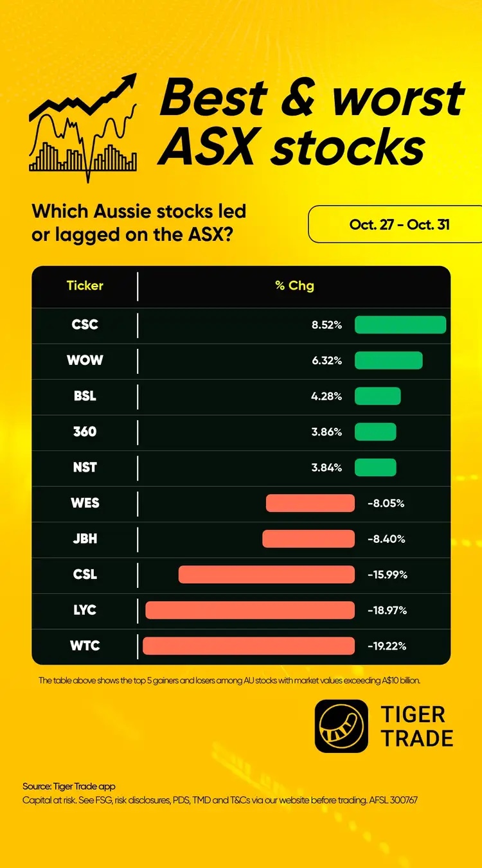Click the longest red bar for WTC
Viewport: 482px width, 868px height.
pyautogui.click(x=249, y=646)
